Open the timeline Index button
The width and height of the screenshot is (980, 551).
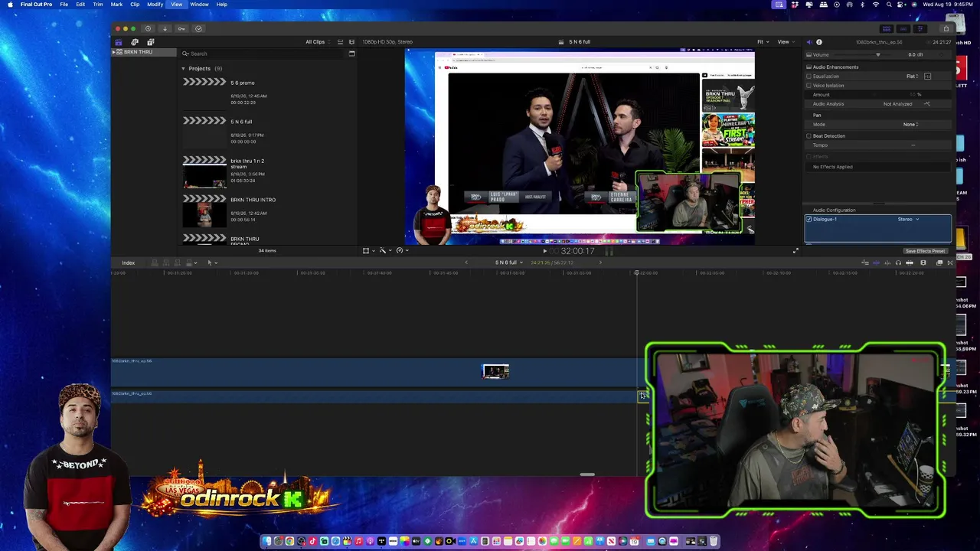tap(128, 263)
